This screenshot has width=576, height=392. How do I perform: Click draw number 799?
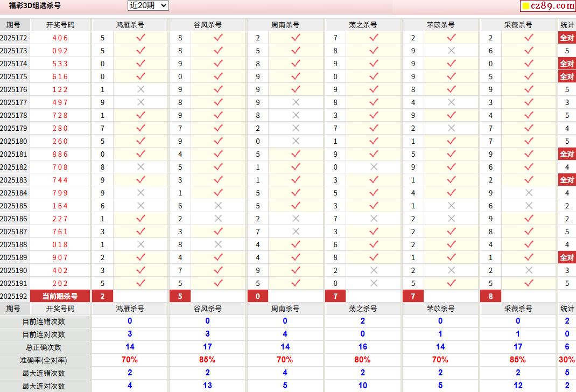(60, 193)
